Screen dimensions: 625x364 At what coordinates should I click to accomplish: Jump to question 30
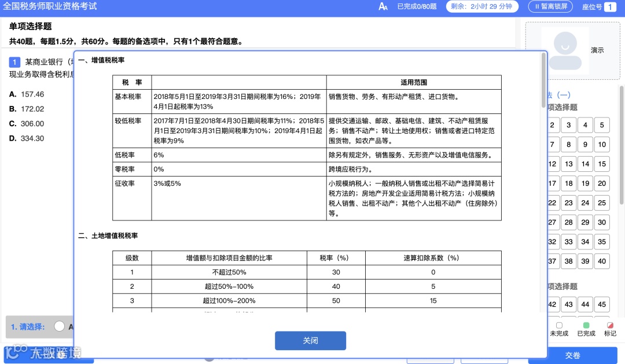pyautogui.click(x=602, y=222)
